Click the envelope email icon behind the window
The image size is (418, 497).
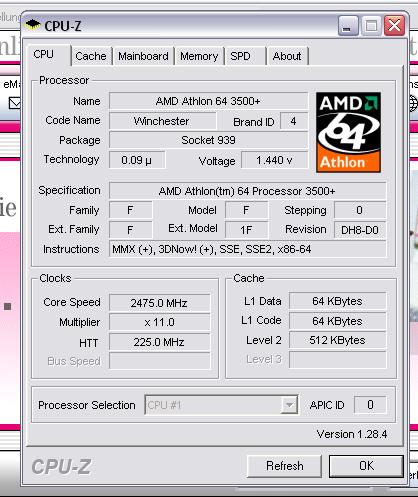[x=15, y=103]
